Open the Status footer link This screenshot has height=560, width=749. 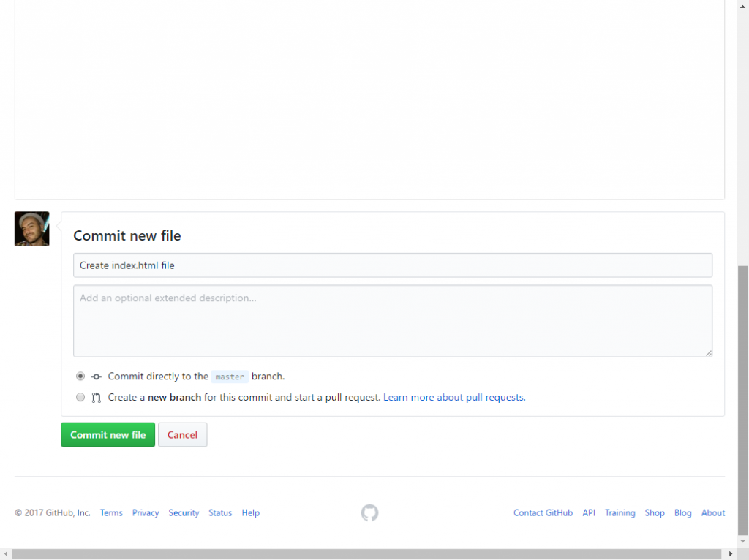(220, 512)
